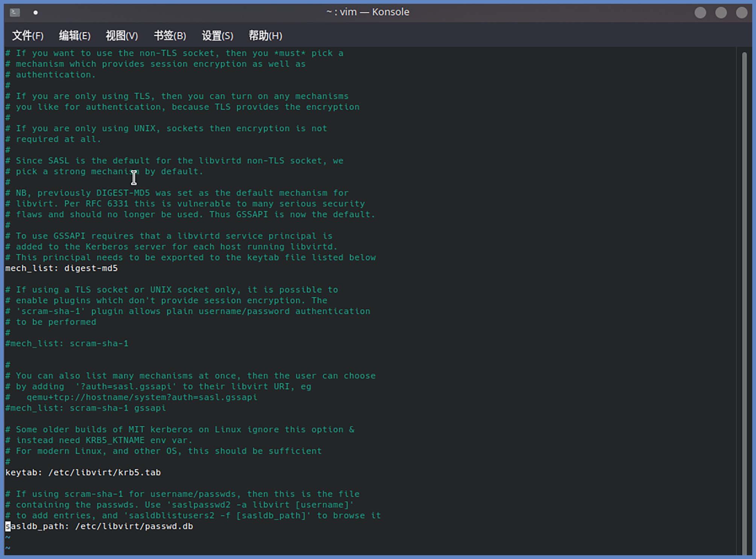Open the 视图(V) menu
756x559 pixels.
point(121,36)
